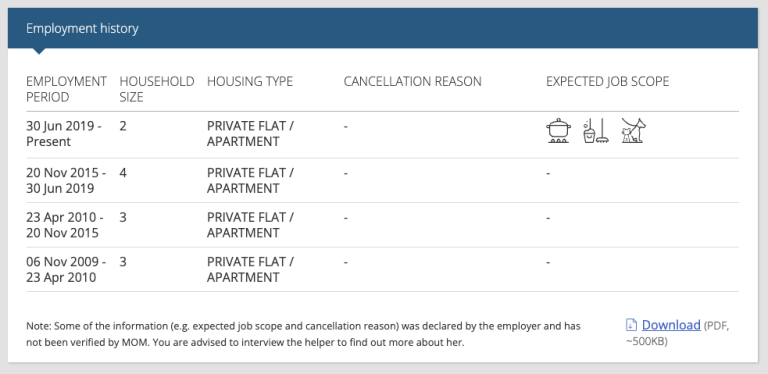The height and width of the screenshot is (374, 768).
Task: Click the PDF ~500KB file size label
Action: 677,333
